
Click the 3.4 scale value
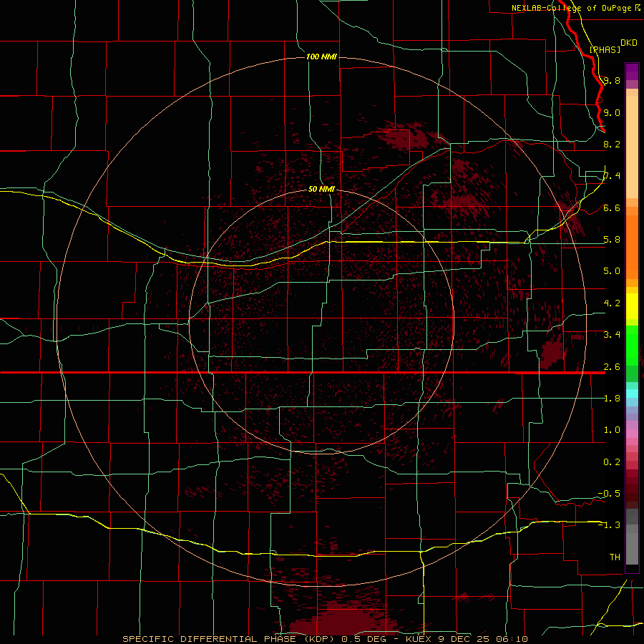point(612,335)
